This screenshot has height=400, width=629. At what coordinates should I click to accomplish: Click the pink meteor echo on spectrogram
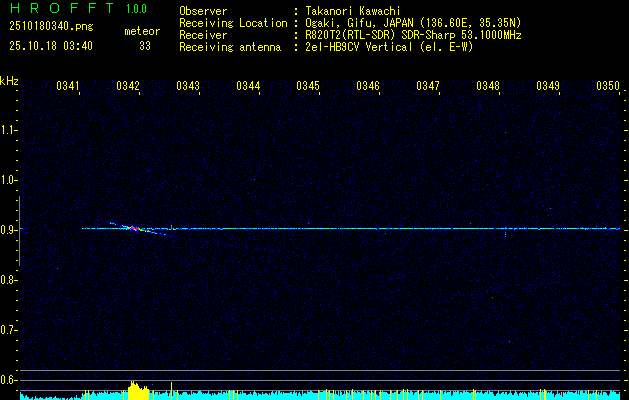click(132, 229)
